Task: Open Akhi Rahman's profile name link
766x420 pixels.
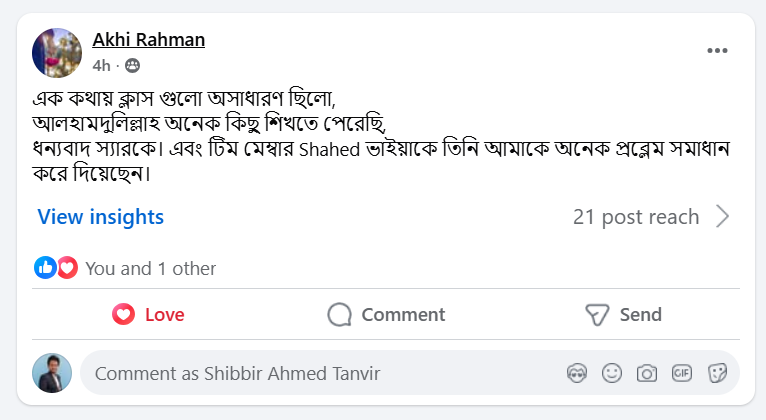Action: 149,40
